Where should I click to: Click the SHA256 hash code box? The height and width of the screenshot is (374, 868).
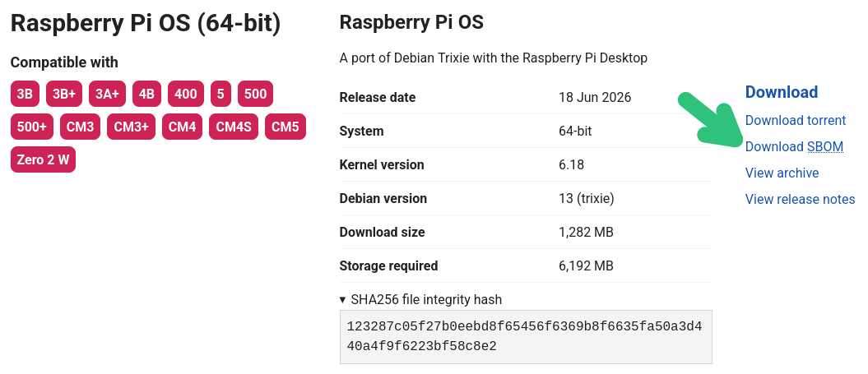[526, 336]
